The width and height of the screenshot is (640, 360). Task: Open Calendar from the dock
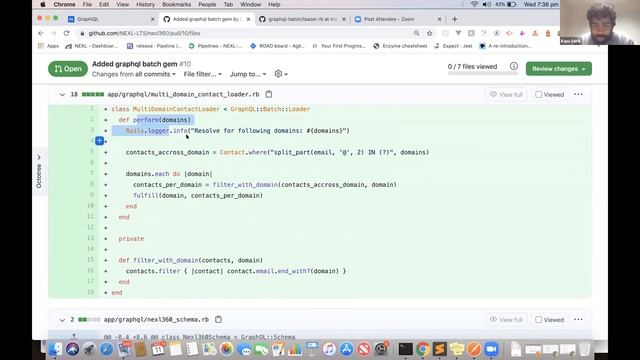pos(158,349)
